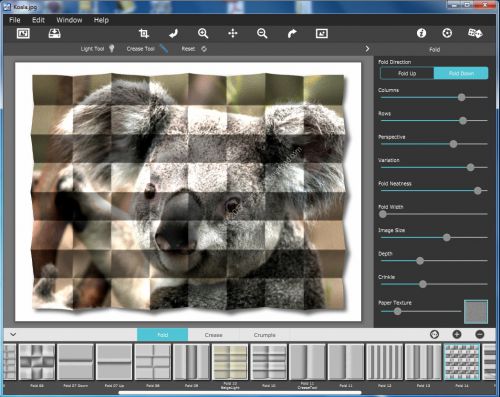Click the Crease Tool button
Image resolution: width=500 pixels, height=397 pixels.
tap(147, 49)
